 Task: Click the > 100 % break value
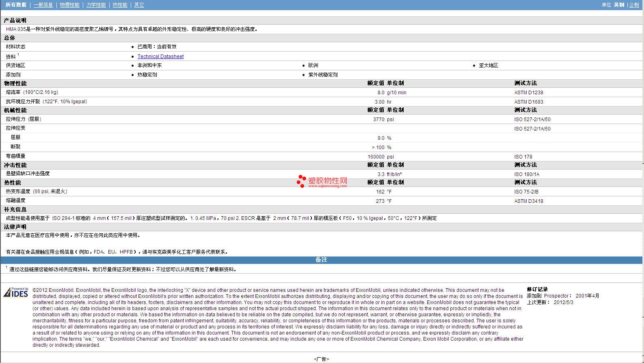[x=381, y=148]
